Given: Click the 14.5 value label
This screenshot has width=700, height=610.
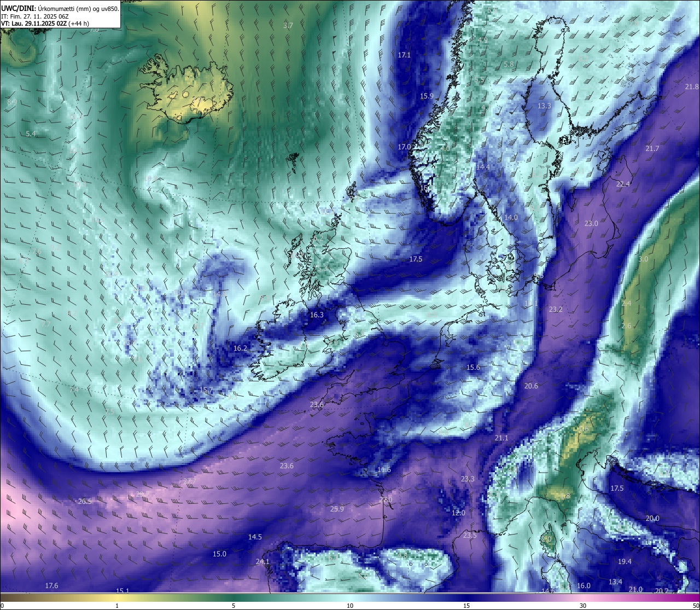Looking at the screenshot, I should tap(255, 537).
